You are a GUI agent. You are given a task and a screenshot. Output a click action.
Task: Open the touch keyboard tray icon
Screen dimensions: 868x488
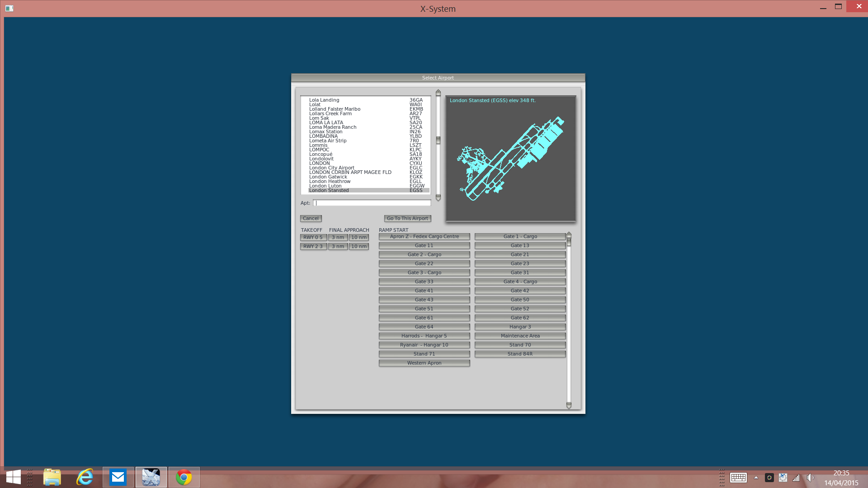(x=738, y=478)
